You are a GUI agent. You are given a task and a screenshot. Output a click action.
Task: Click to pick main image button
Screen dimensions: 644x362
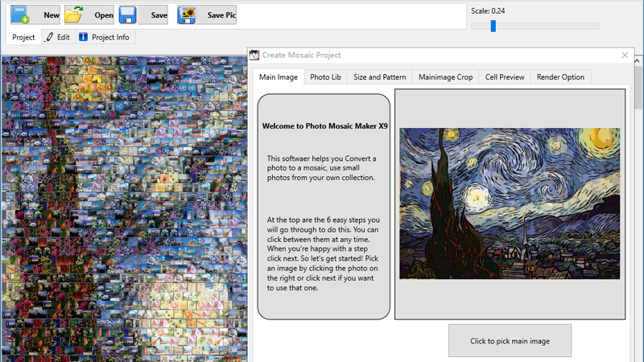click(510, 340)
